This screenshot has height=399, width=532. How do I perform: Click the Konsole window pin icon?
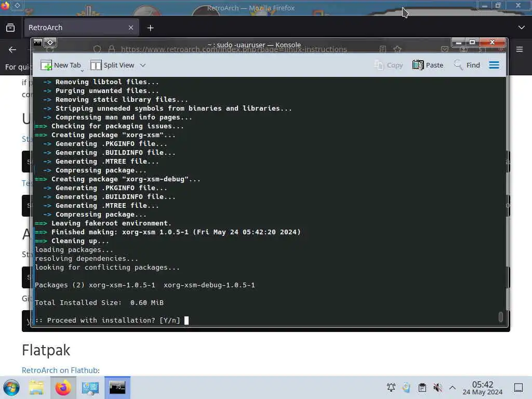50,42
